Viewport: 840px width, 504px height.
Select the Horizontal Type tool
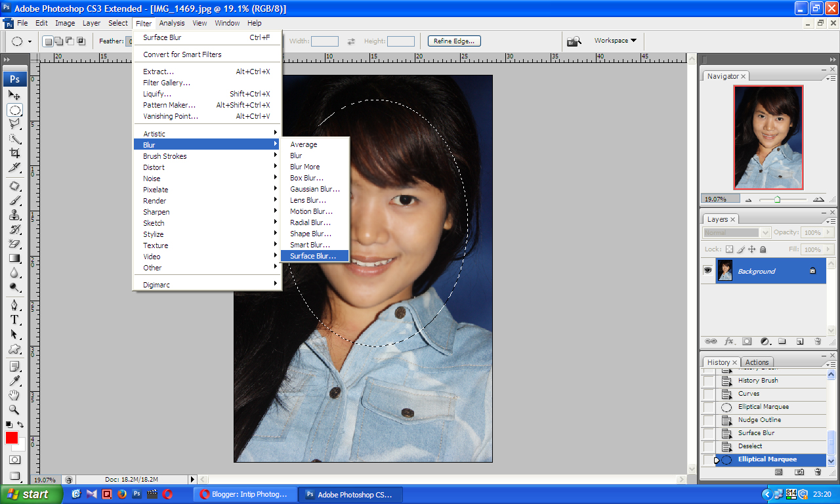pos(14,320)
